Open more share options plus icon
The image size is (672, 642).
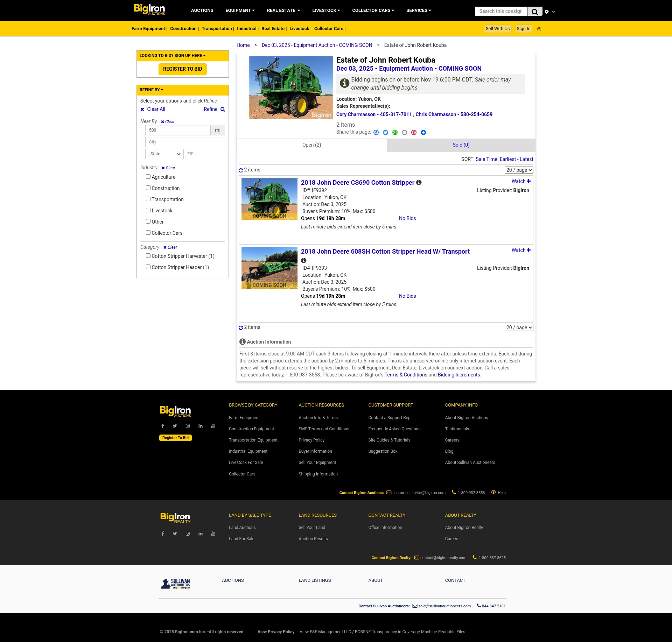tap(423, 133)
